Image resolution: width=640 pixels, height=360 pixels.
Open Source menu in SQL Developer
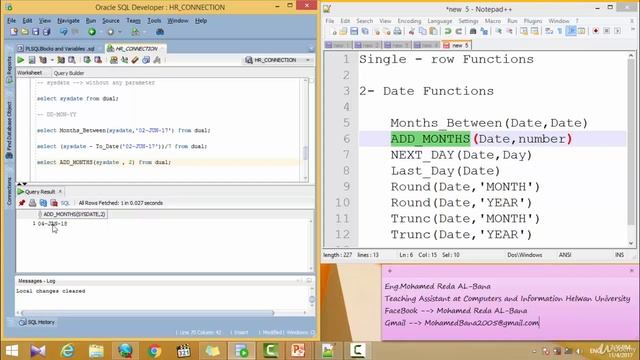[111, 20]
